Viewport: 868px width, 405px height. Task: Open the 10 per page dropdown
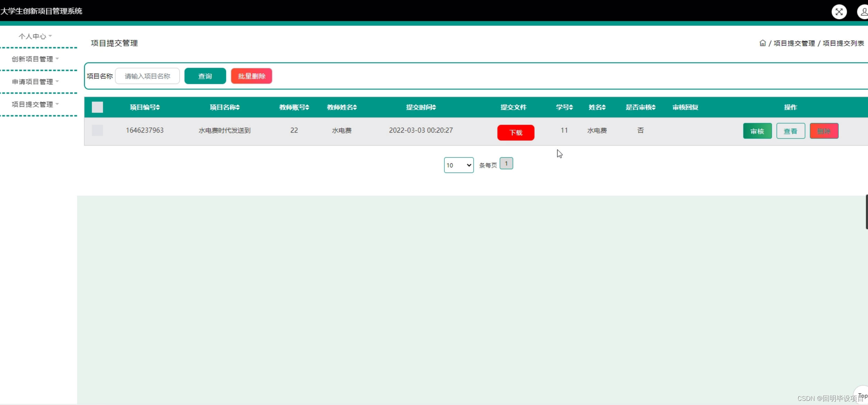[x=458, y=165]
